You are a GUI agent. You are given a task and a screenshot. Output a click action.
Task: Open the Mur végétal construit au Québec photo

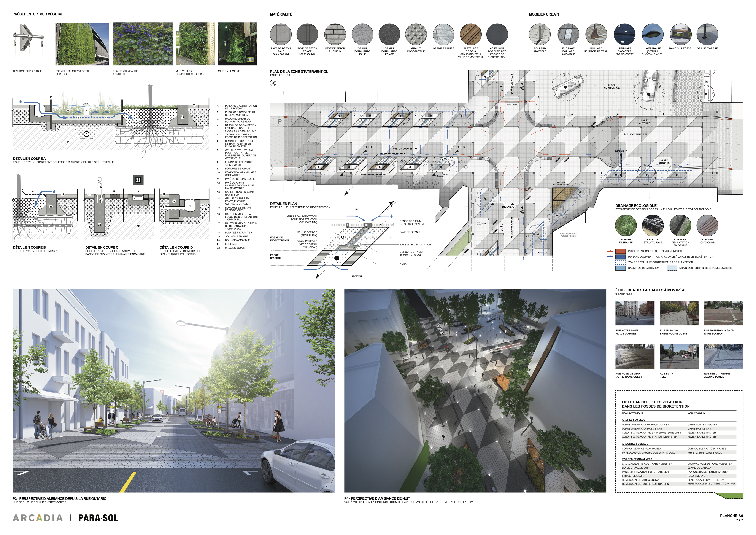click(x=195, y=44)
